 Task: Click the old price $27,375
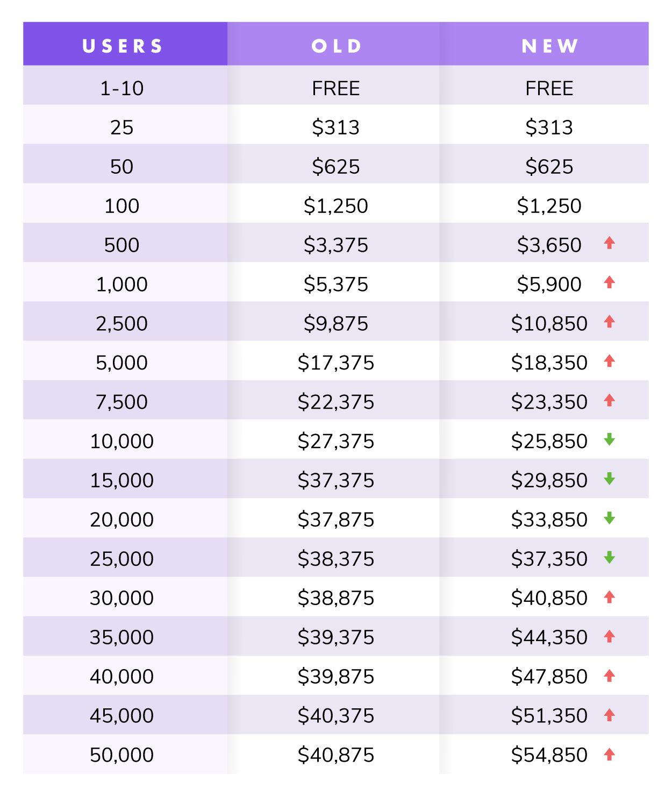[x=336, y=441]
